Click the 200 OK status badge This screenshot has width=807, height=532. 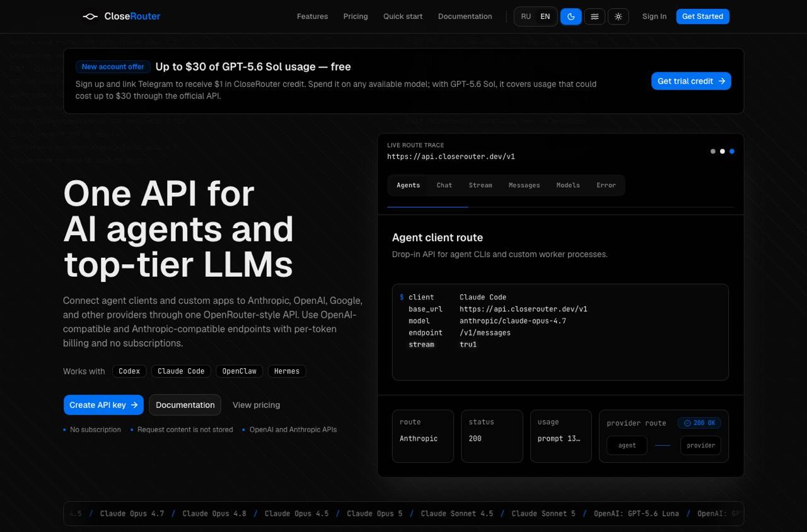(x=699, y=423)
